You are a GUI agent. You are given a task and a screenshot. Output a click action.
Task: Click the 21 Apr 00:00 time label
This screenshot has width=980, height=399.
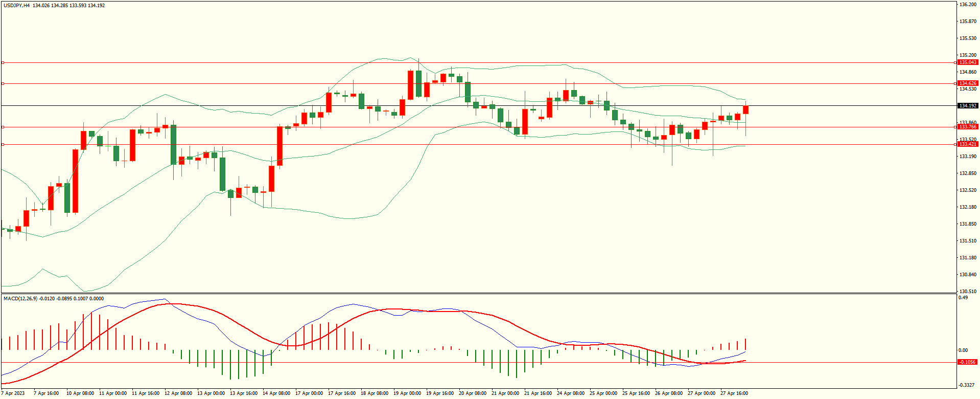coord(505,393)
